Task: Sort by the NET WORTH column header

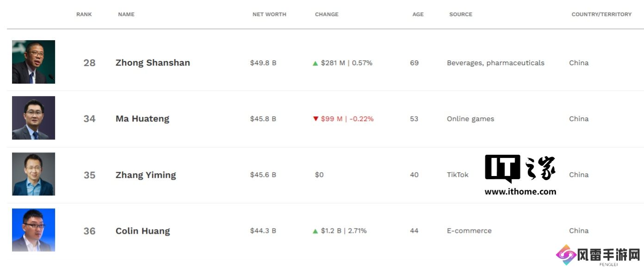Action: [269, 14]
